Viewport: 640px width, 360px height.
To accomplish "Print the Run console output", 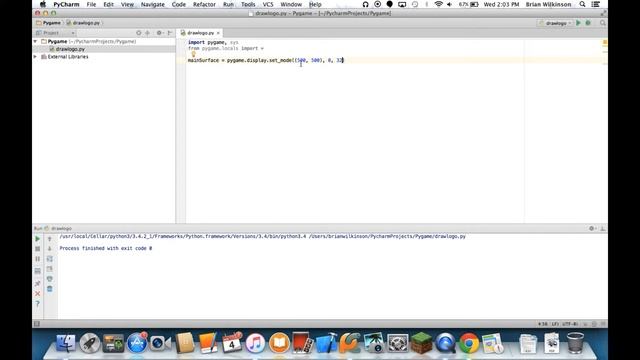I will [50, 279].
